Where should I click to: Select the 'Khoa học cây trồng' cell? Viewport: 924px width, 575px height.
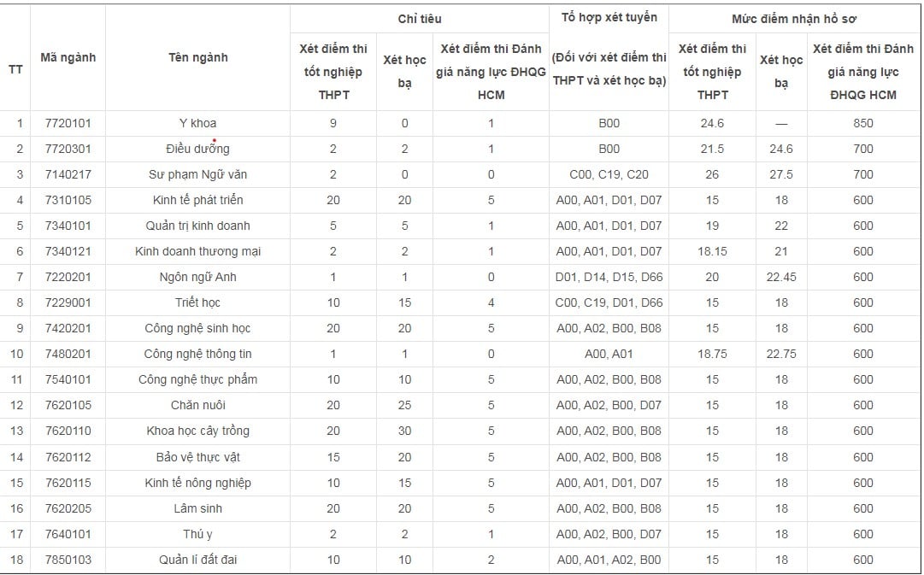coord(198,431)
